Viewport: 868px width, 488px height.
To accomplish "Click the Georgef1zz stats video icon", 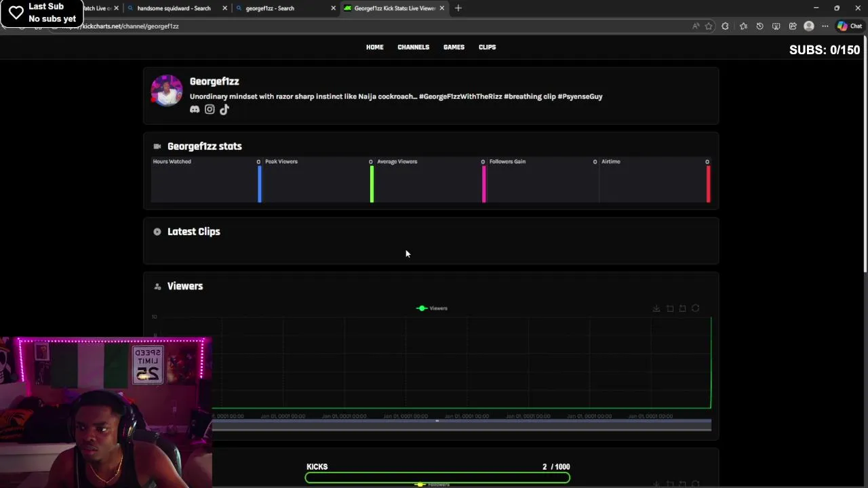I will [x=157, y=146].
